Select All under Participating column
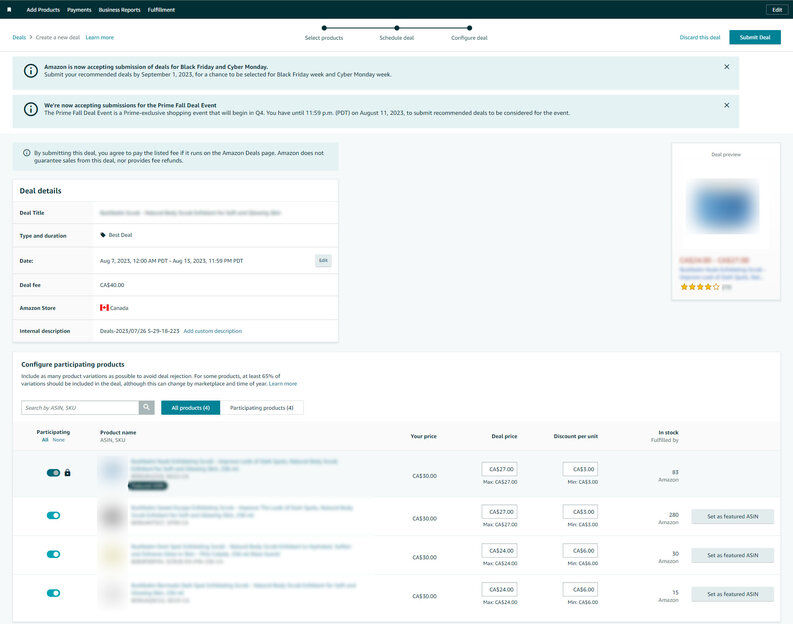Image resolution: width=793 pixels, height=624 pixels. click(45, 440)
